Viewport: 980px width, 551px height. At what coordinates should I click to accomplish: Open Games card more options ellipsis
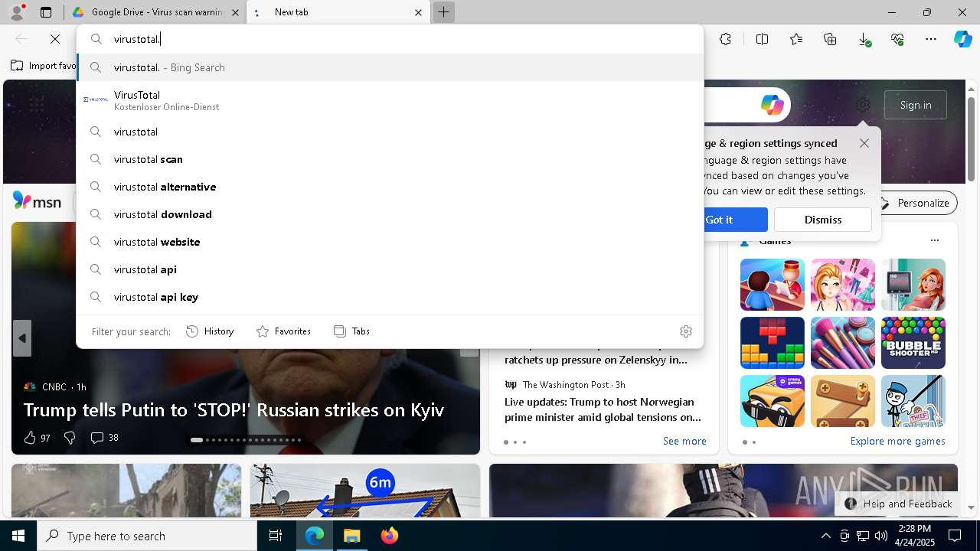934,240
